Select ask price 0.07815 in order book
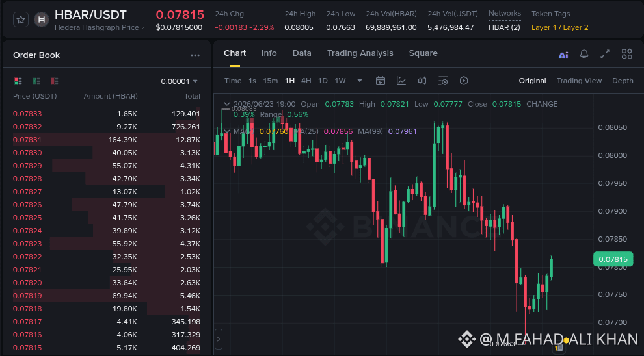Screen dimensions: 644x356 click(x=27, y=348)
